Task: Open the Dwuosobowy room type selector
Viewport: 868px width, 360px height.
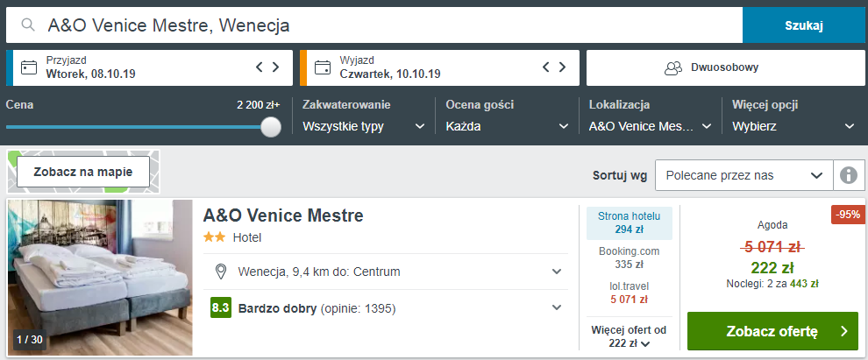Action: (x=725, y=68)
